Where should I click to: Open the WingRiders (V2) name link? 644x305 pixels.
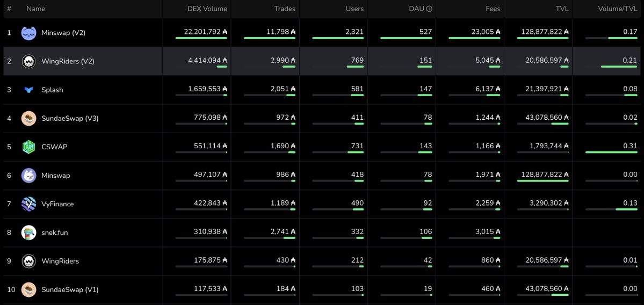[x=68, y=61]
